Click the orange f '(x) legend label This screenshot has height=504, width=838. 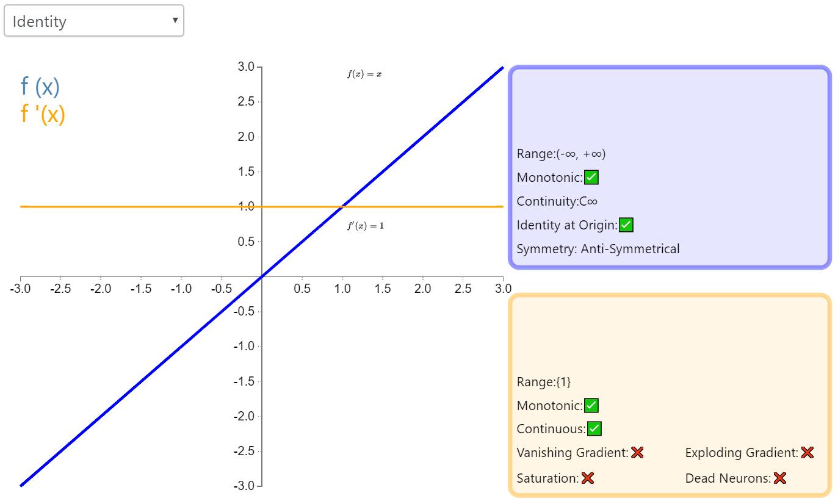point(43,114)
